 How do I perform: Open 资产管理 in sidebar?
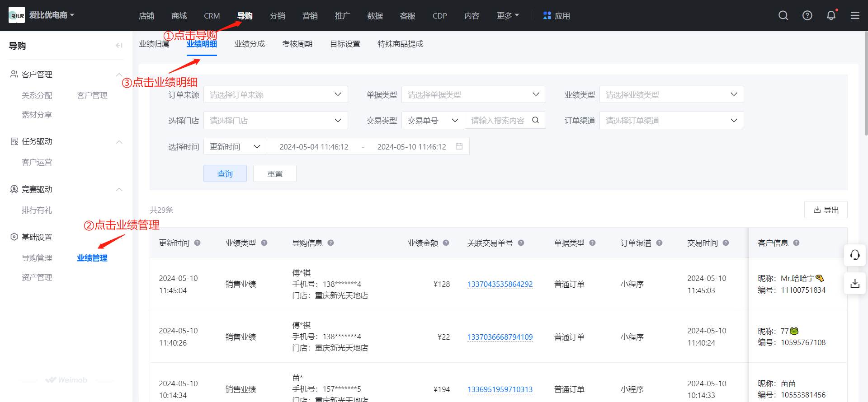(37, 277)
